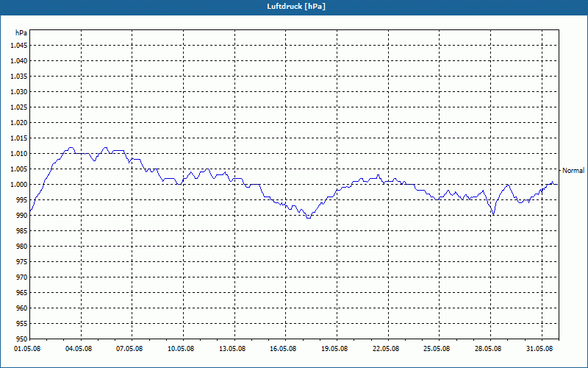Click the 'Normal' pressure marker label
The height and width of the screenshot is (368, 588).
573,171
